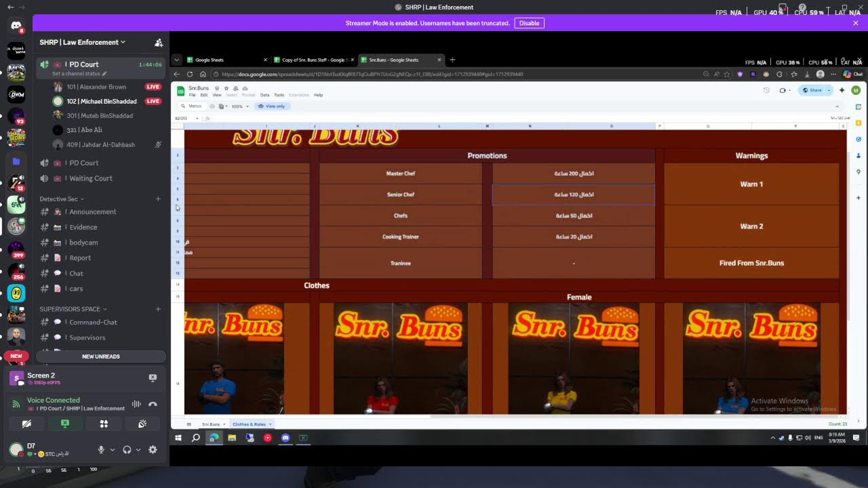Screen dimensions: 868x488
Task: Open Tools menu in Google Sheets
Action: point(279,95)
